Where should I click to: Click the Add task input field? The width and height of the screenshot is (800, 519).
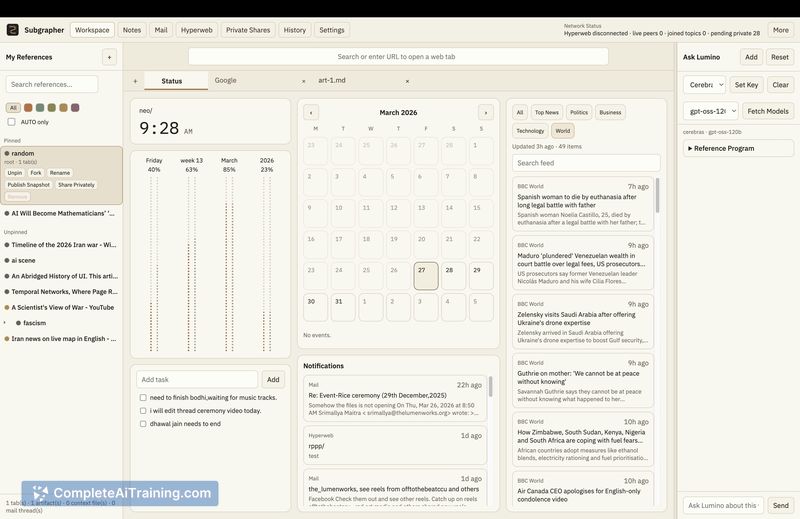pos(197,380)
